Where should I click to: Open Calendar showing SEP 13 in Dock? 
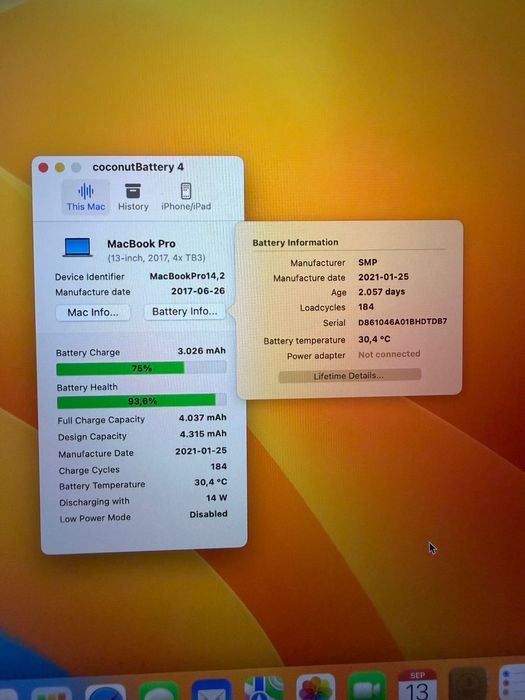point(417,684)
